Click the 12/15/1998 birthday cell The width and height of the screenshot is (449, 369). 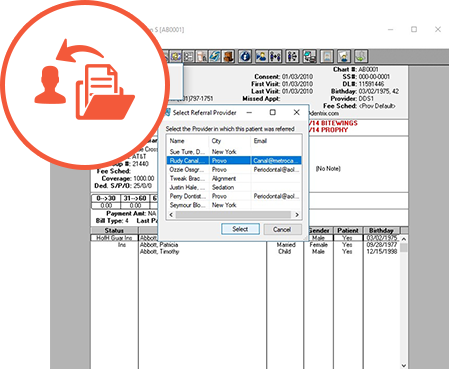382,251
